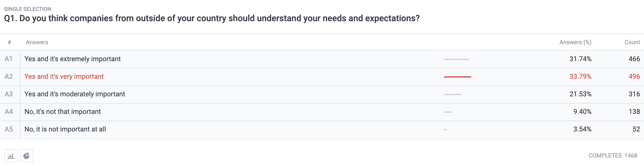Click the A5 row label
The image size is (644, 166).
[x=8, y=129]
